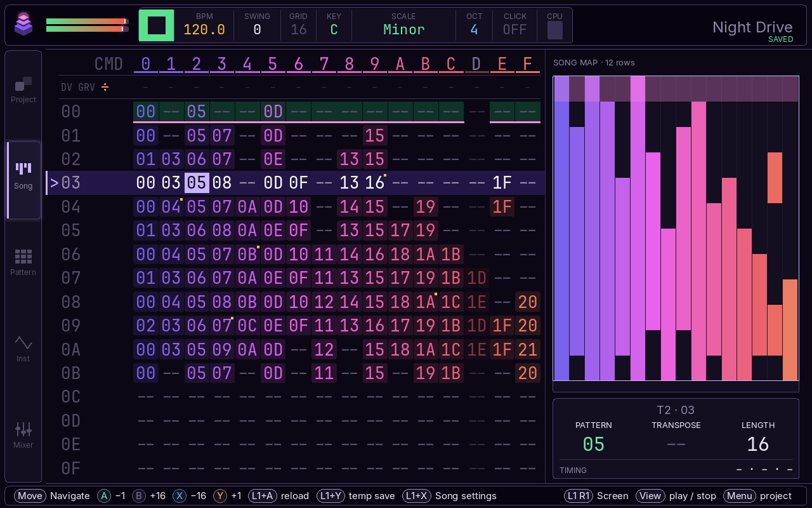
Task: Change the OCT octave value 4
Action: click(x=474, y=29)
